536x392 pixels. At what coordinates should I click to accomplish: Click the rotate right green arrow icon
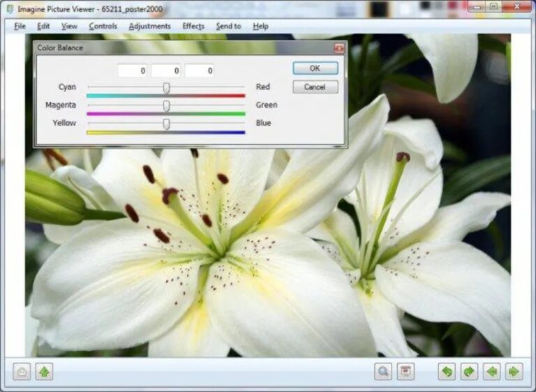pyautogui.click(x=469, y=372)
